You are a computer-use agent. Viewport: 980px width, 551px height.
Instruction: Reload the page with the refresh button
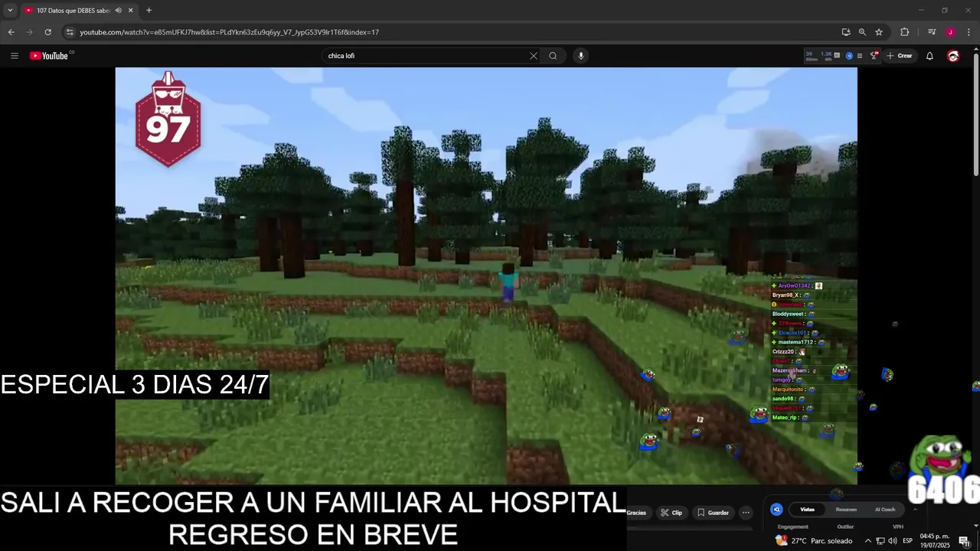(x=47, y=32)
